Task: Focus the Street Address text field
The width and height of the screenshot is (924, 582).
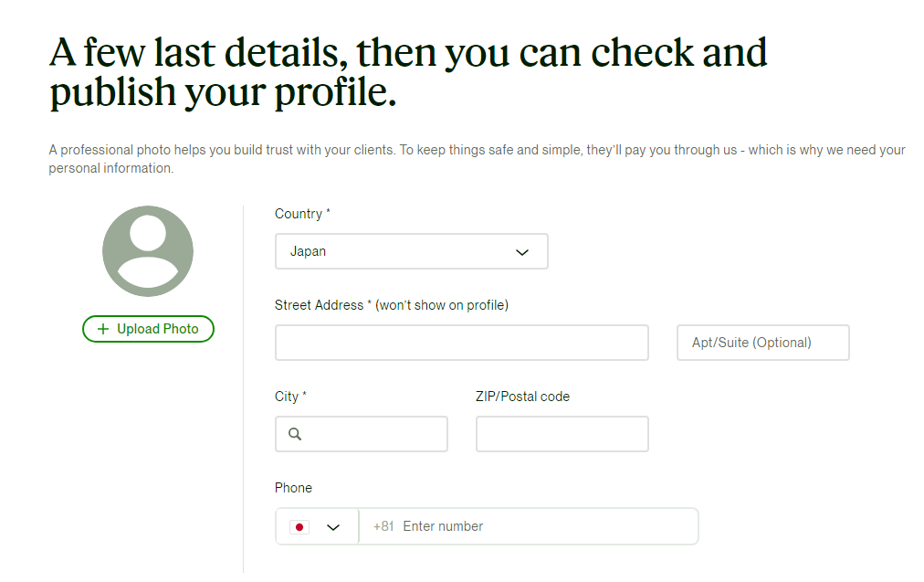Action: pyautogui.click(x=461, y=343)
